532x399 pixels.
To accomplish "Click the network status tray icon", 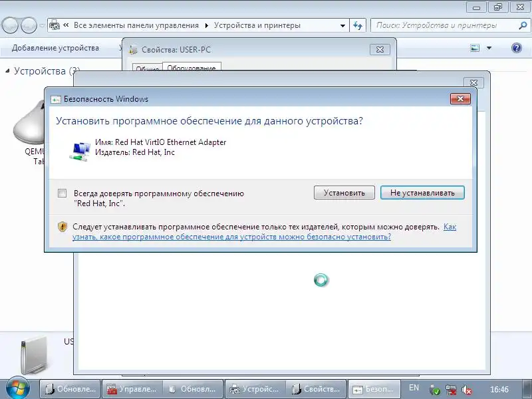I will pyautogui.click(x=451, y=390).
